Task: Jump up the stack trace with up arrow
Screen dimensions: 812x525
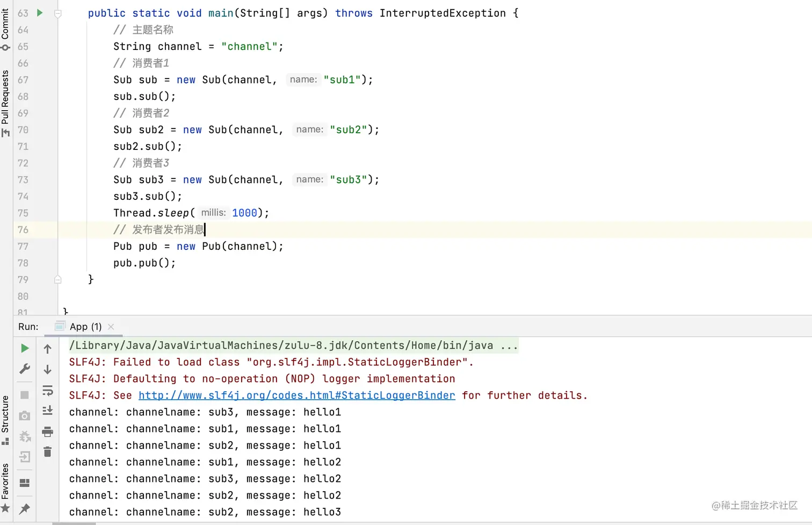Action: [x=48, y=349]
